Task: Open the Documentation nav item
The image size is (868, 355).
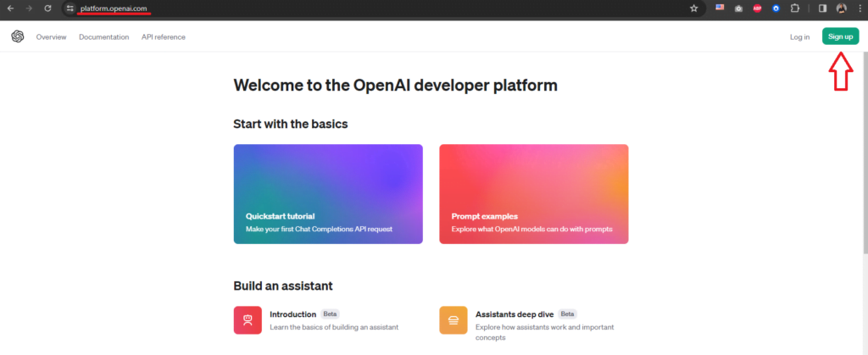Action: [x=104, y=37]
